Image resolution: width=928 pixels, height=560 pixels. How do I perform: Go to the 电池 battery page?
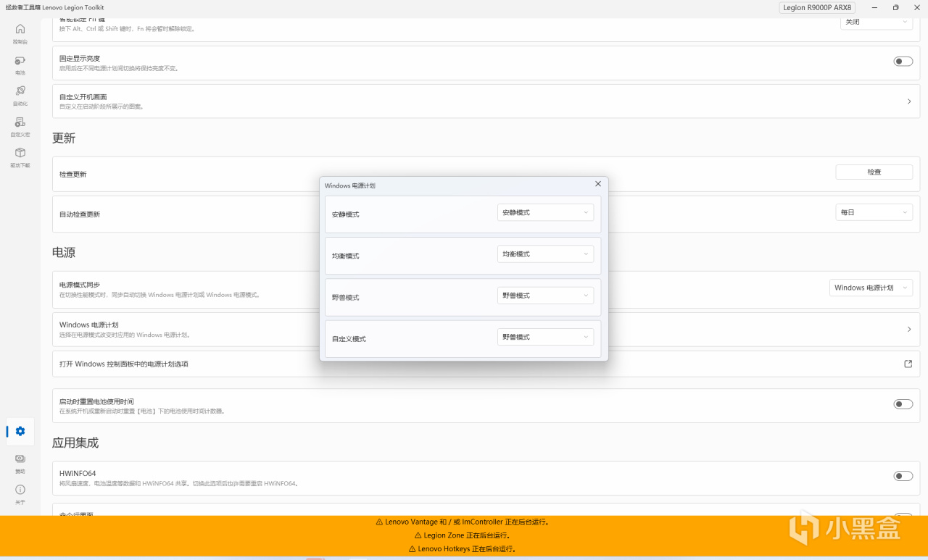point(20,64)
